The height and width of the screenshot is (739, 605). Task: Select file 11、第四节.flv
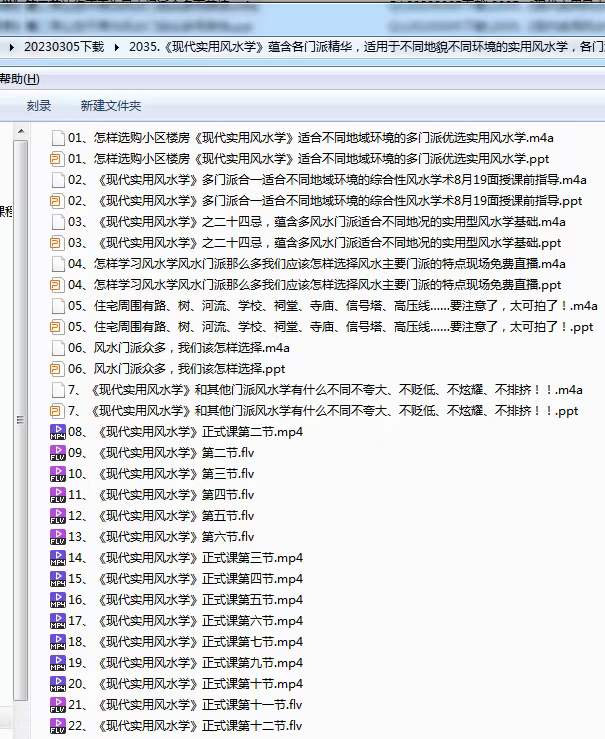pyautogui.click(x=161, y=495)
